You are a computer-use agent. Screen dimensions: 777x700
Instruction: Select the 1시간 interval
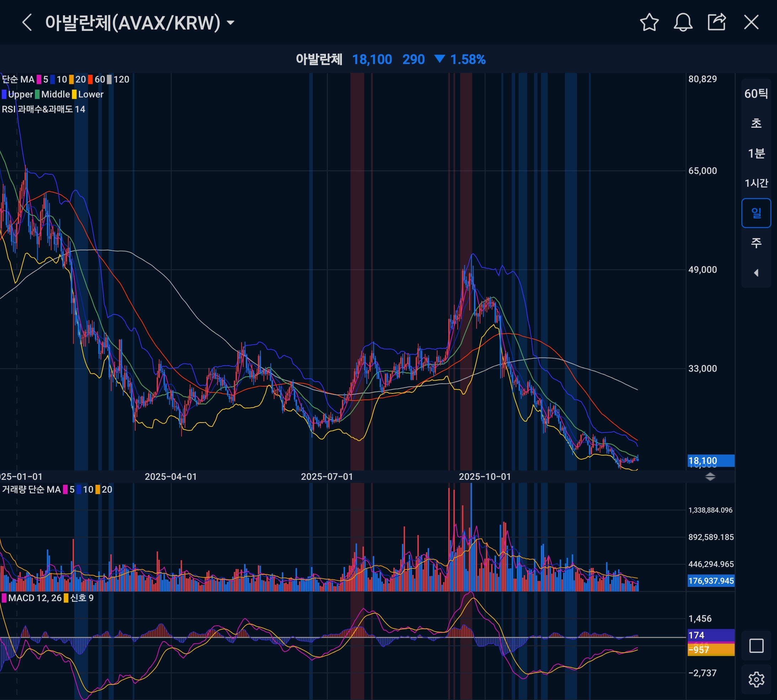(x=756, y=183)
